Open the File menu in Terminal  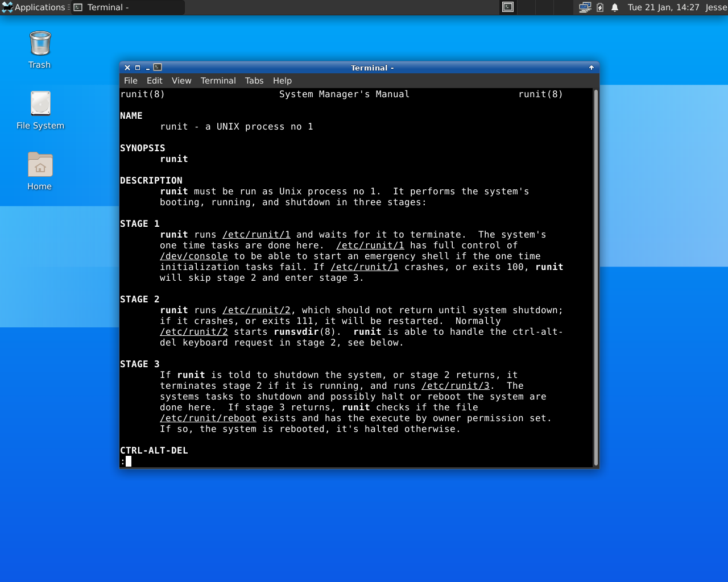pyautogui.click(x=131, y=81)
